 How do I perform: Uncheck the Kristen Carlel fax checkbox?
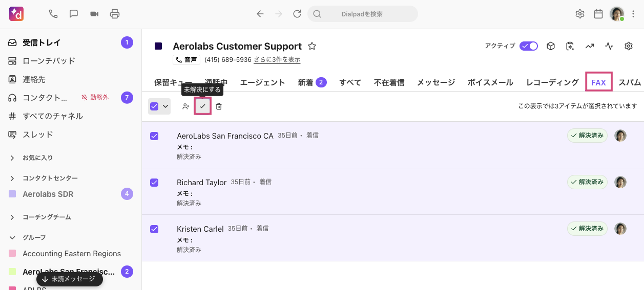154,229
